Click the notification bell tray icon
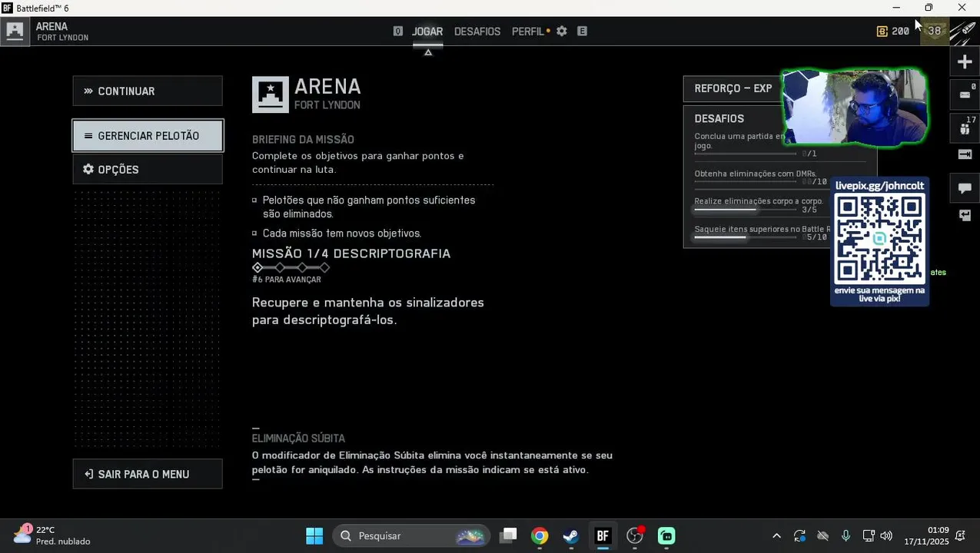 pos(961,535)
